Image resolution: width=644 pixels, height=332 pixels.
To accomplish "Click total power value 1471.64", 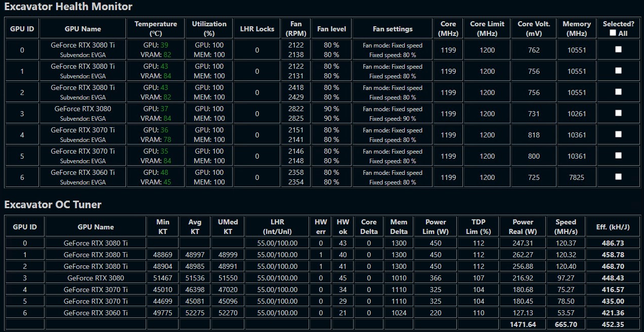I will pos(523,324).
